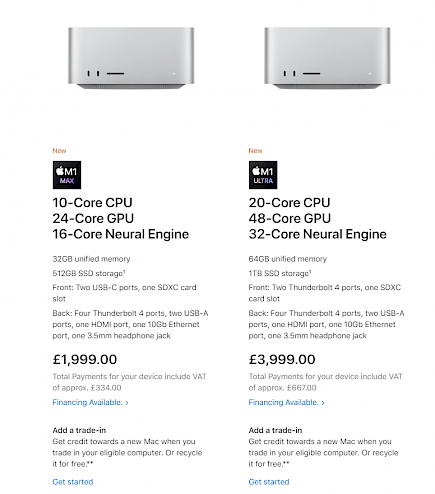Click the £3,999.00 price text
The width and height of the screenshot is (435, 494).
pyautogui.click(x=282, y=359)
